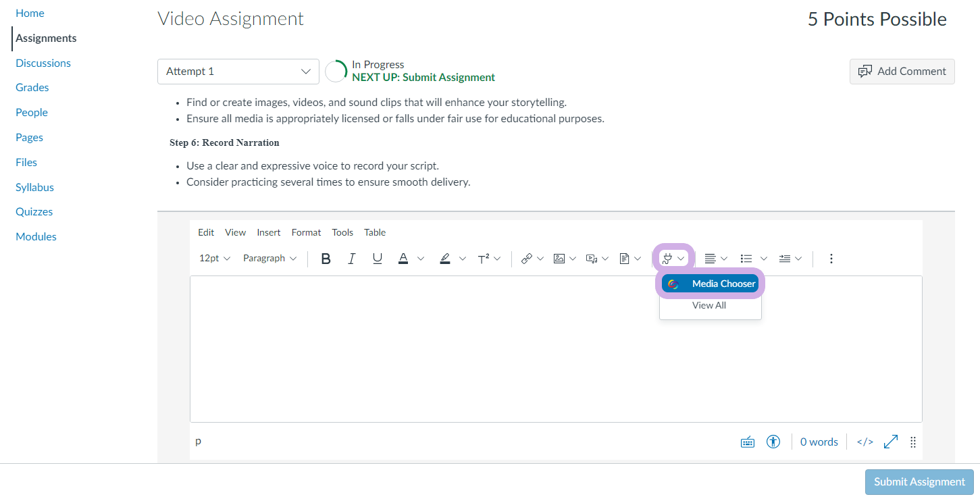Select Media Chooser from the apps menu
This screenshot has width=980, height=501.
click(x=710, y=284)
